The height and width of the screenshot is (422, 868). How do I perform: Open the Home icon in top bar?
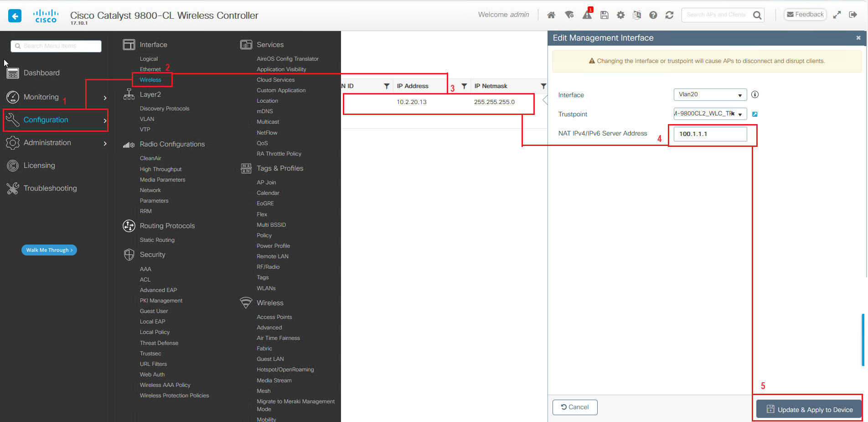tap(551, 15)
